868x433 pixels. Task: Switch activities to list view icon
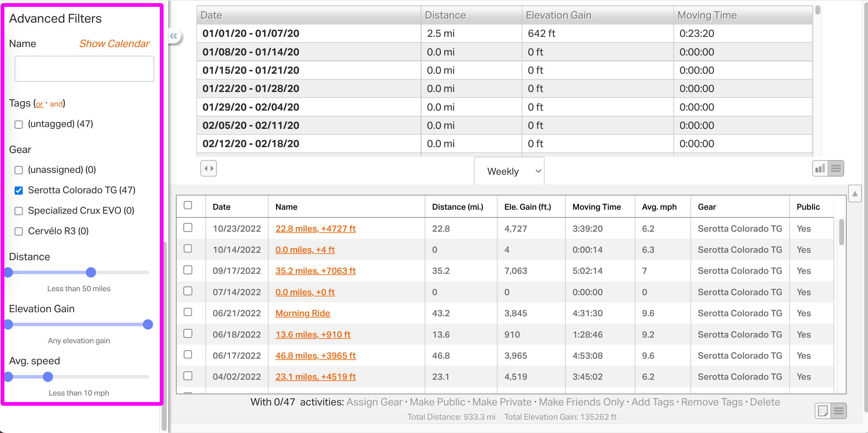coord(838,410)
